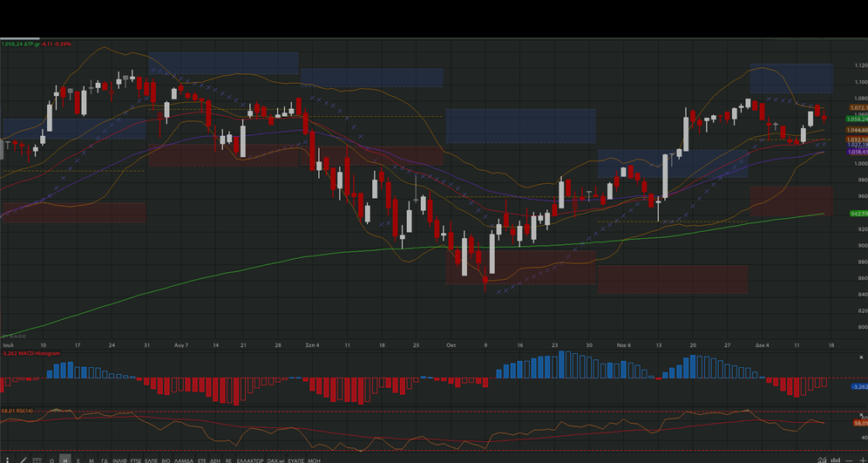Click the Οκτ date axis label

coord(451,345)
